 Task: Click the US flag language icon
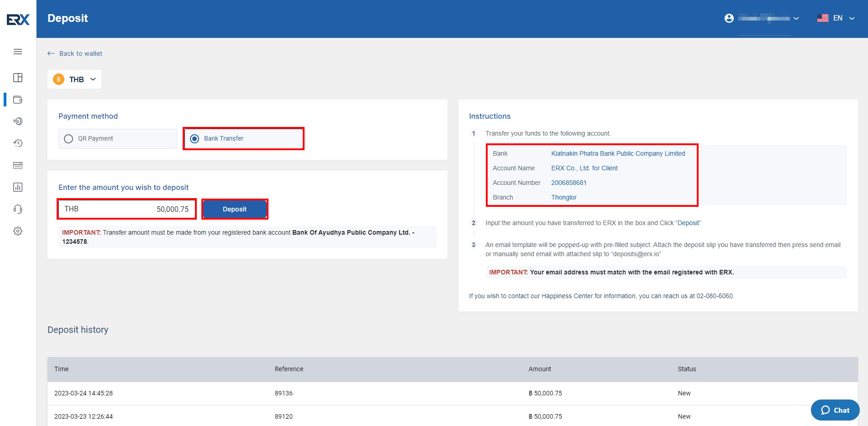[823, 18]
